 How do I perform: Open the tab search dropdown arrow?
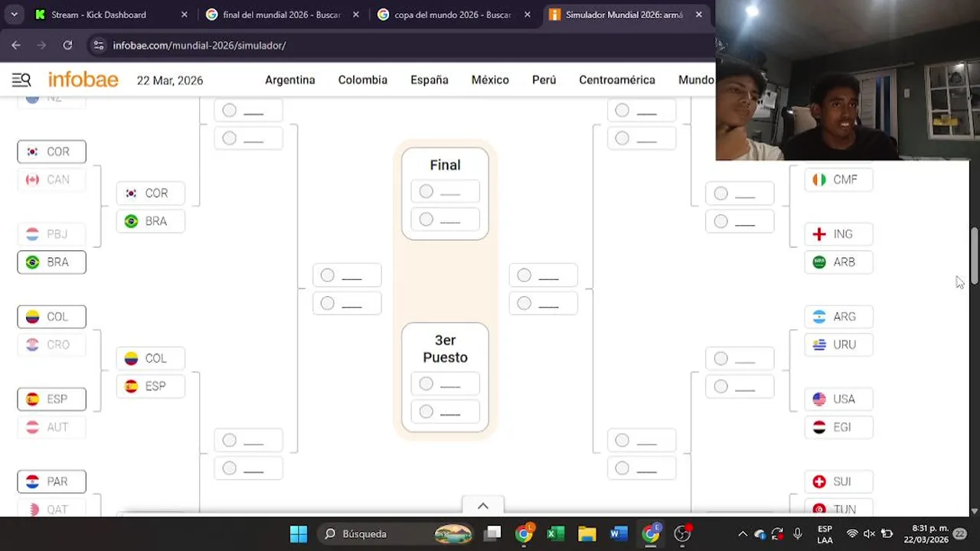coord(14,15)
